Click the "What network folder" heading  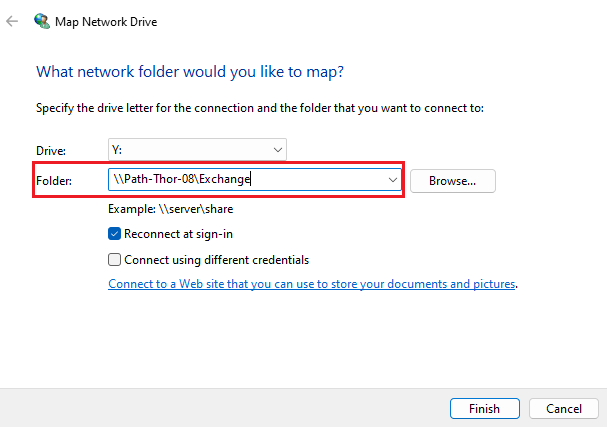click(190, 72)
